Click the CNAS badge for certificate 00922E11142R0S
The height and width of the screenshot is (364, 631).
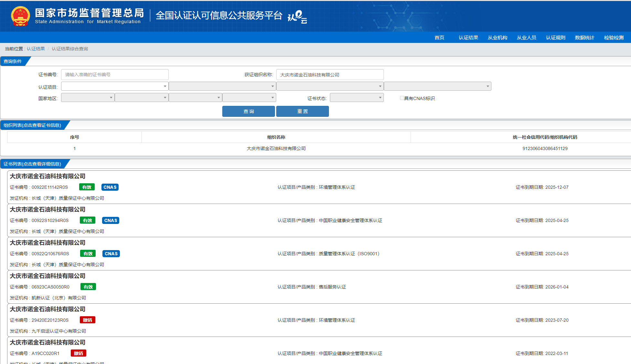click(x=110, y=187)
